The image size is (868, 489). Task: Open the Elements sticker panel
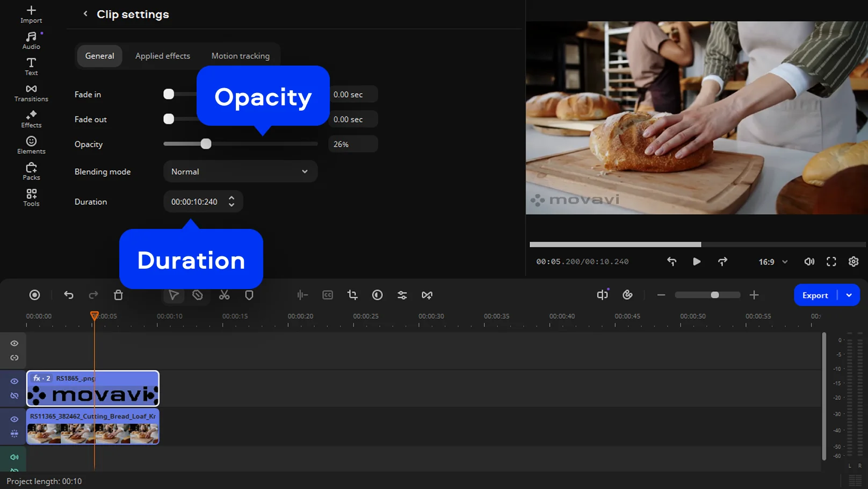[x=31, y=145]
